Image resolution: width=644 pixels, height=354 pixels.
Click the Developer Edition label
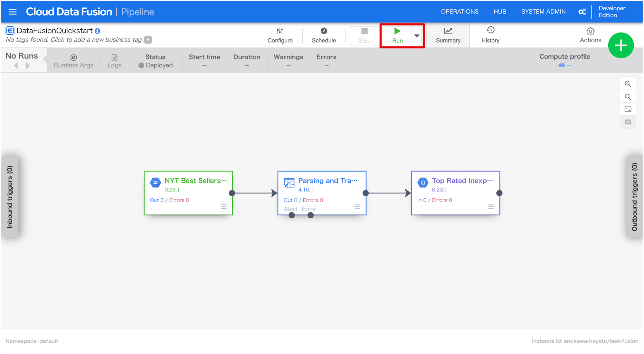pyautogui.click(x=612, y=12)
